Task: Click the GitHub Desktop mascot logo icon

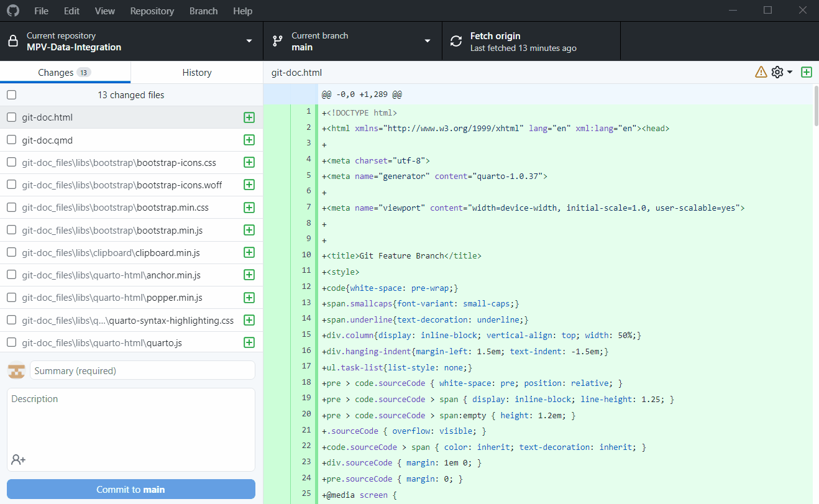Action: pos(12,11)
